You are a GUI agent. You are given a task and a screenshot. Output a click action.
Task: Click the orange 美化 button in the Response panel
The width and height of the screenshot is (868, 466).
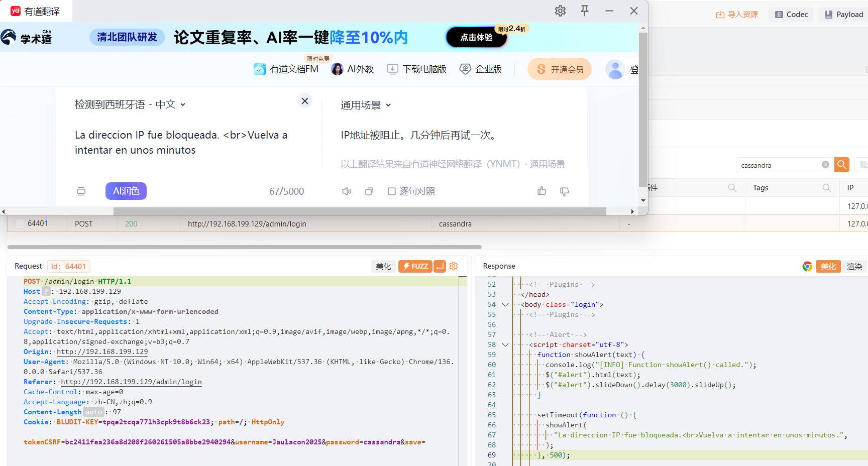pos(828,266)
